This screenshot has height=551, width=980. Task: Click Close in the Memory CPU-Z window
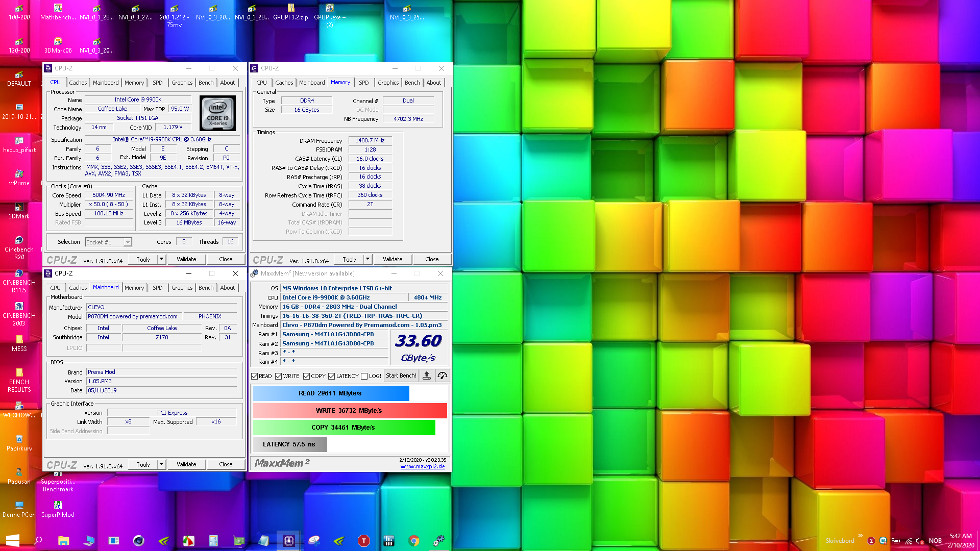pos(432,259)
